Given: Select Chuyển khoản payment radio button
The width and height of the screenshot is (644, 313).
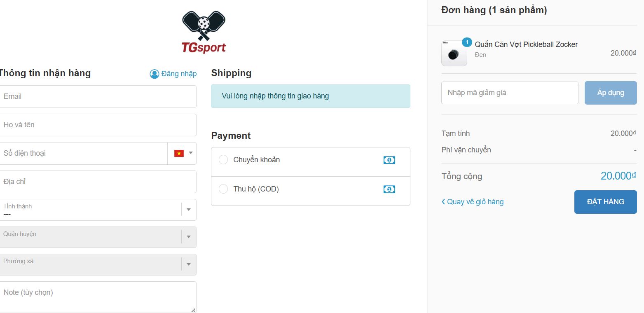Looking at the screenshot, I should point(223,160).
